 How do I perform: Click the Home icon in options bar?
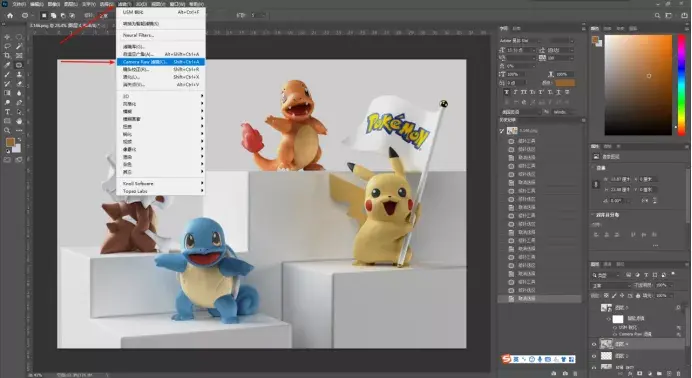[10, 15]
